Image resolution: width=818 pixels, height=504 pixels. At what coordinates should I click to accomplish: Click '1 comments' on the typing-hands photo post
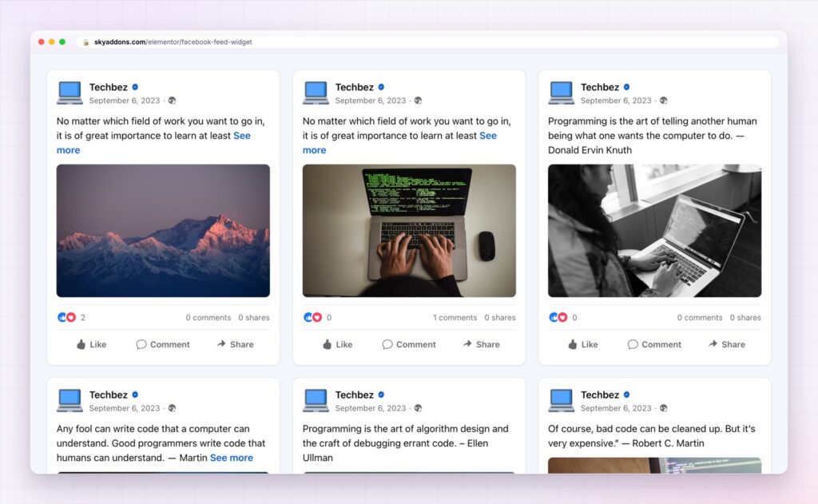455,317
